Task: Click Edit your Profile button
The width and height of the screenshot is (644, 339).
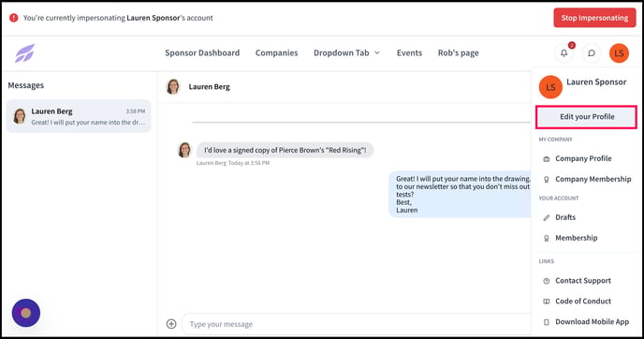Action: tap(587, 117)
